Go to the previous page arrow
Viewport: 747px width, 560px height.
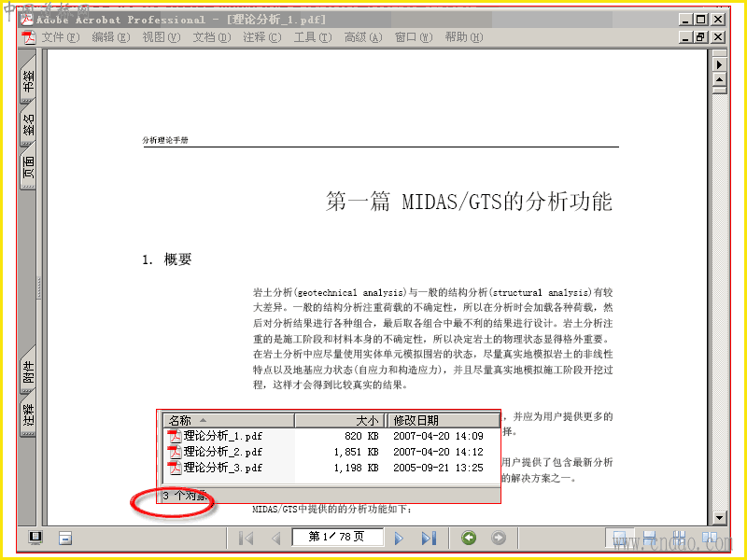(x=275, y=539)
